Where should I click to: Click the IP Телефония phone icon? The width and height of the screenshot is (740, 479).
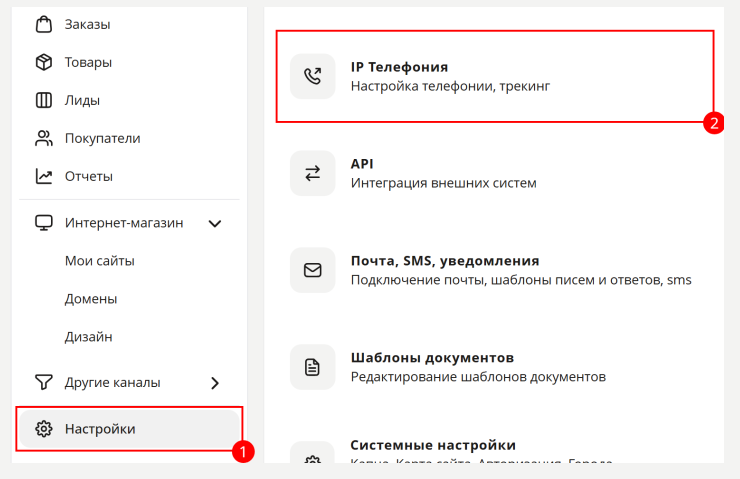click(312, 76)
